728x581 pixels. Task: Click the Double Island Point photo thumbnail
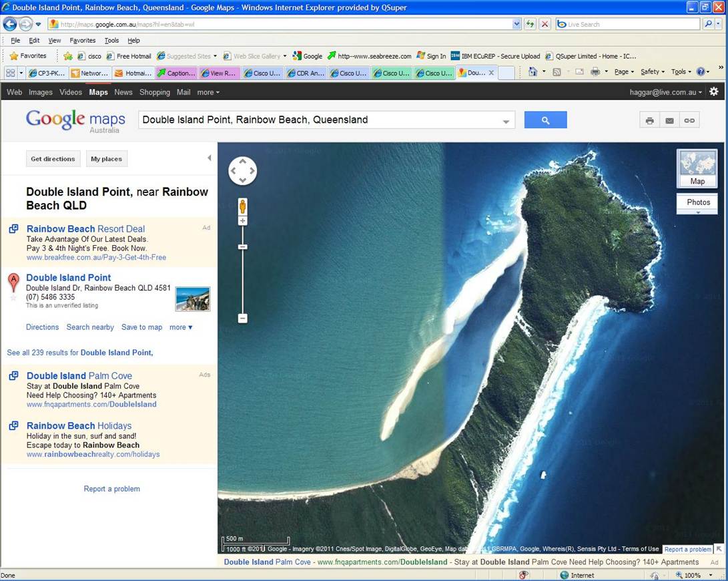pyautogui.click(x=192, y=299)
